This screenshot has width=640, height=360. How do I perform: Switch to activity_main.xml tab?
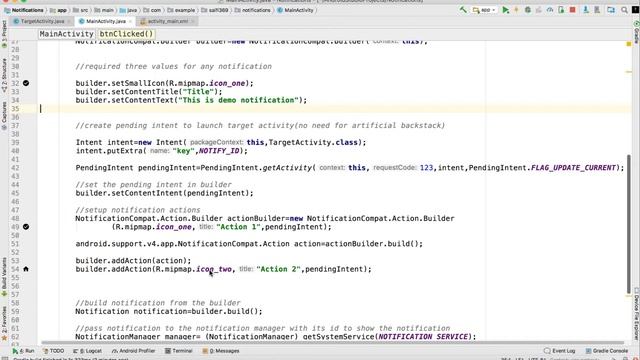coord(168,21)
